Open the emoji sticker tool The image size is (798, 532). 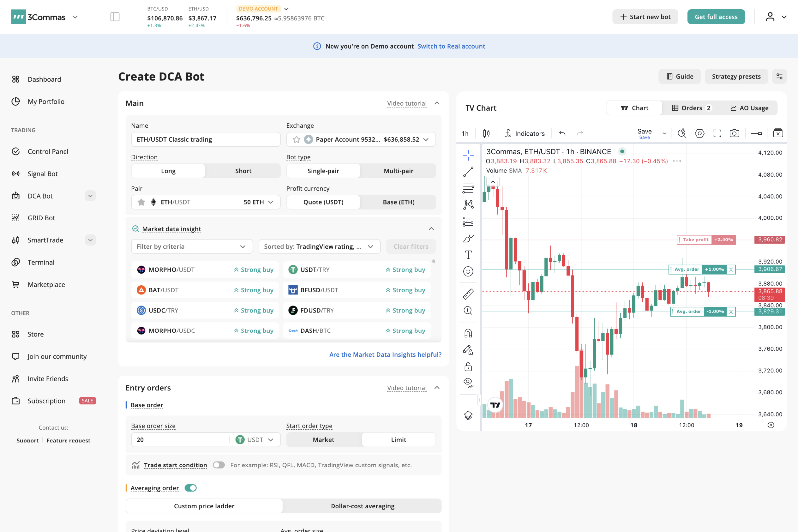click(468, 271)
